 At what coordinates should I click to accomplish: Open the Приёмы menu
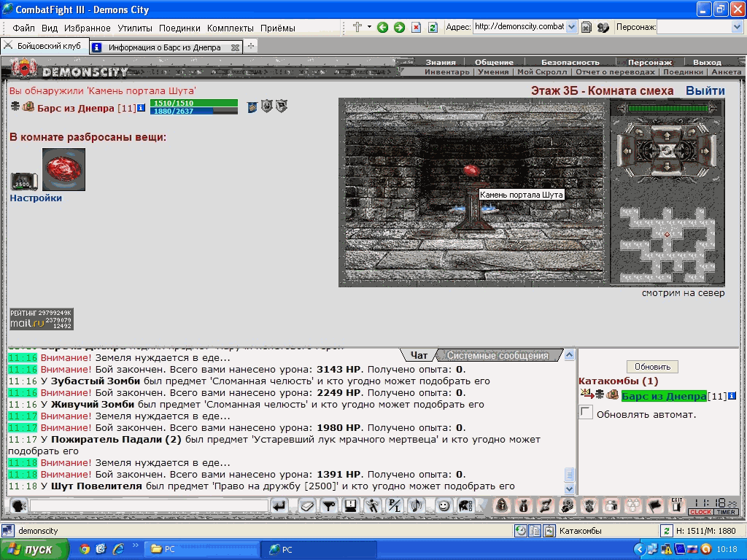[x=278, y=28]
